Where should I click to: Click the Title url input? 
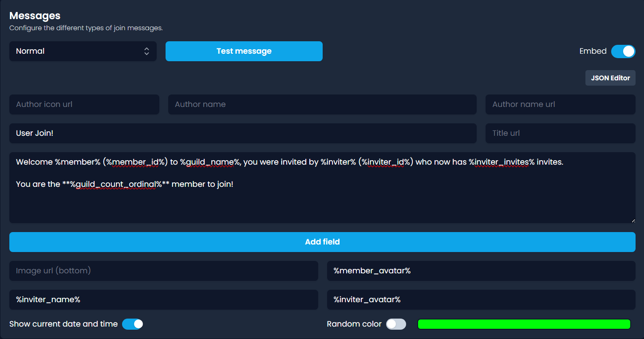coord(560,133)
